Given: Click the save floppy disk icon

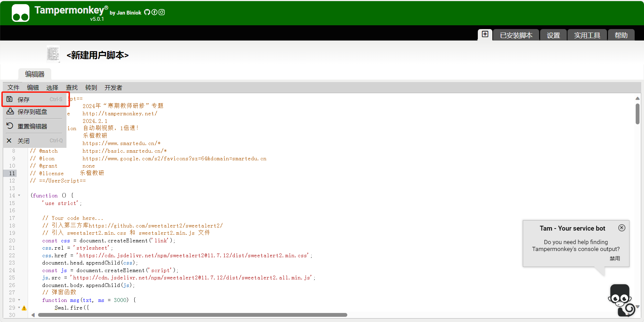Looking at the screenshot, I should click(x=10, y=99).
